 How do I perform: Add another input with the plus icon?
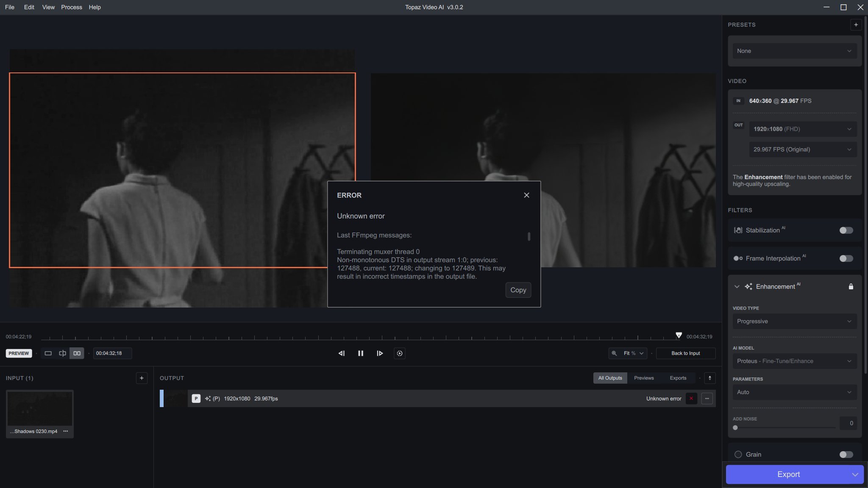141,378
